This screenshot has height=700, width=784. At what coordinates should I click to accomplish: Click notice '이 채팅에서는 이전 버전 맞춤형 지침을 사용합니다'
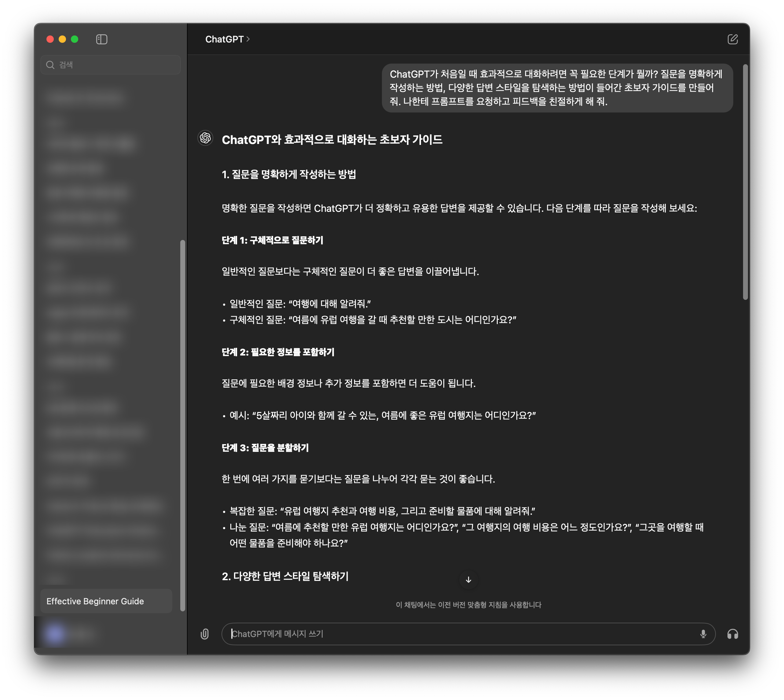point(468,605)
